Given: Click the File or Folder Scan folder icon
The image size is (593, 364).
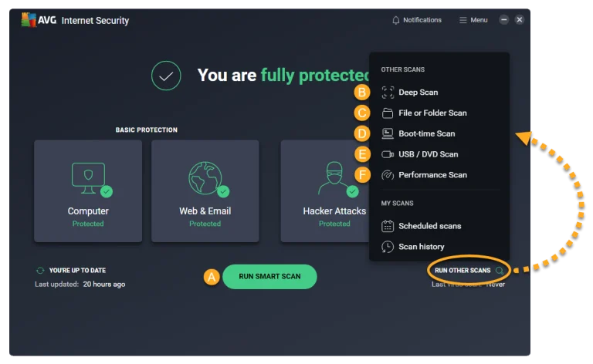Looking at the screenshot, I should 388,113.
